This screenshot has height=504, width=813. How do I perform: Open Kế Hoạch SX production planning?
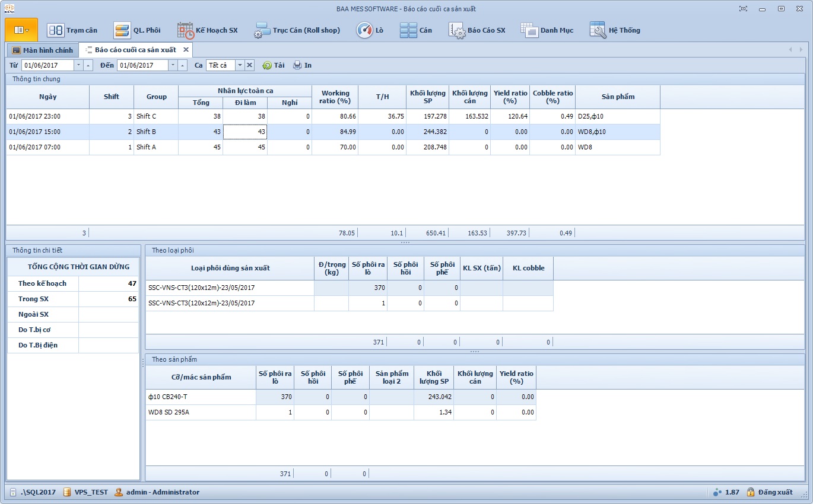(x=207, y=30)
